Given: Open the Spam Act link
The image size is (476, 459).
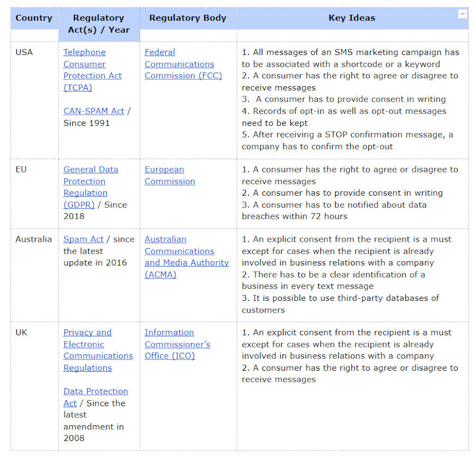Looking at the screenshot, I should click(84, 239).
